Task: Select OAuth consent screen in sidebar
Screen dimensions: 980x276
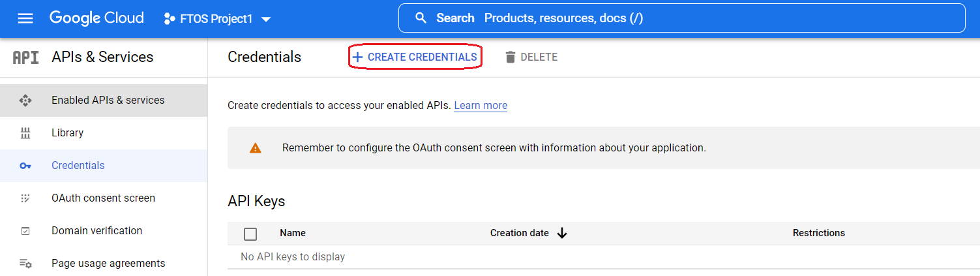Action: coord(103,198)
